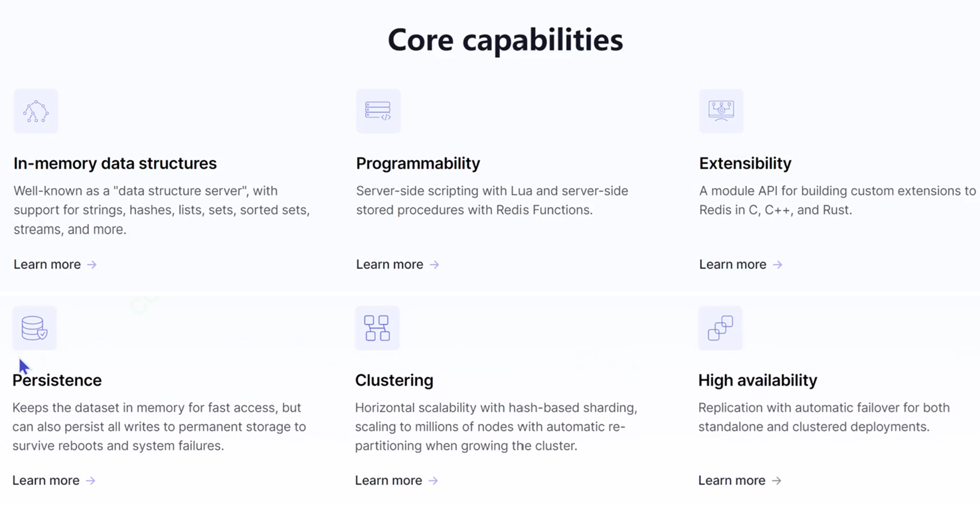Click the Clustering nodes diagram icon
Screen dimensions: 980x506
point(377,328)
